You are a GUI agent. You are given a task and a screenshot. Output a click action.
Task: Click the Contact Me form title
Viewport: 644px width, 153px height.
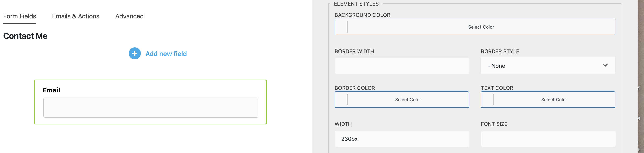25,36
